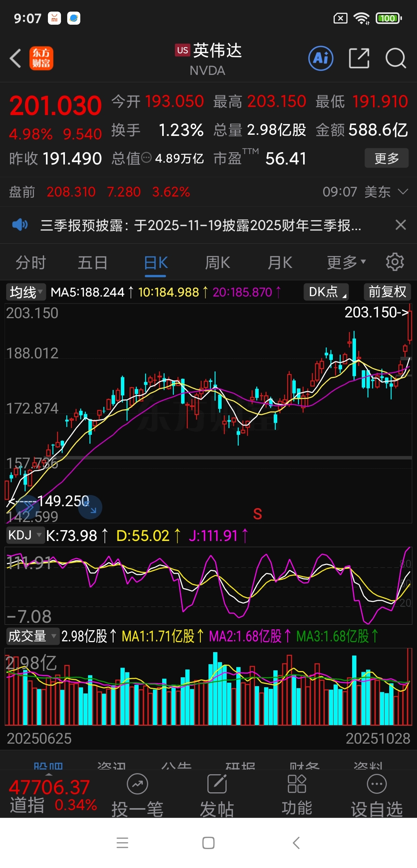Image resolution: width=417 pixels, height=868 pixels.
Task: Open the DK点 dropdown
Action: 326,292
